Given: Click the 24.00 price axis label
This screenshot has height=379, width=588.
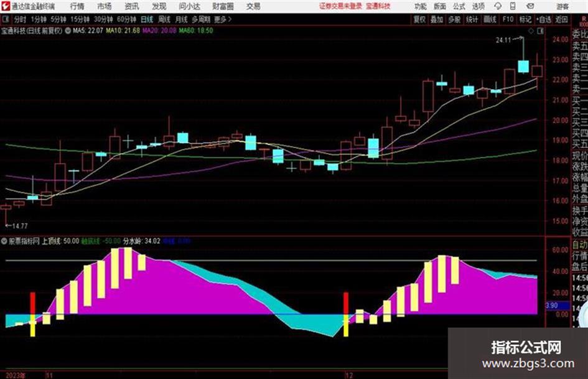Looking at the screenshot, I should (x=560, y=39).
